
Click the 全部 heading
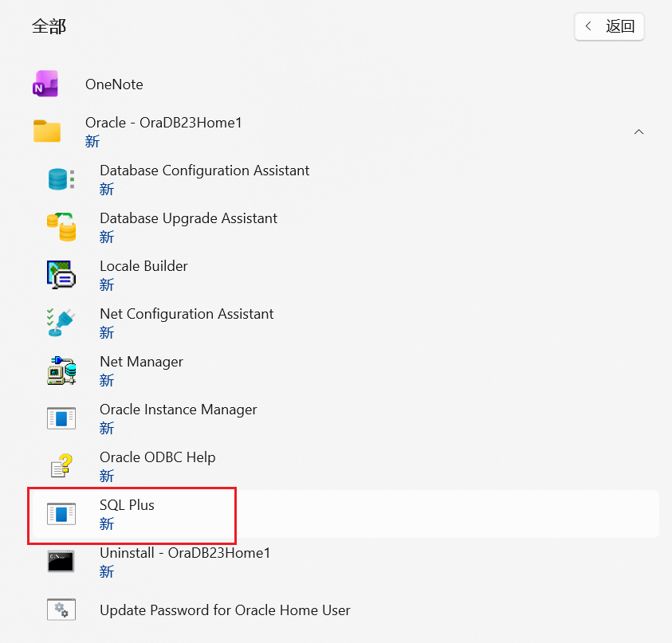49,26
